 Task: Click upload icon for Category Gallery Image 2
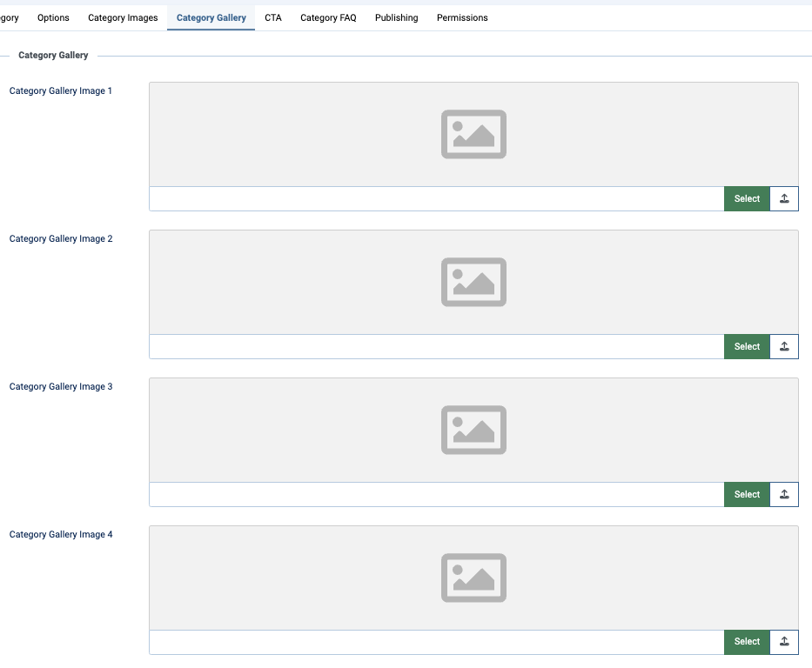click(x=784, y=346)
